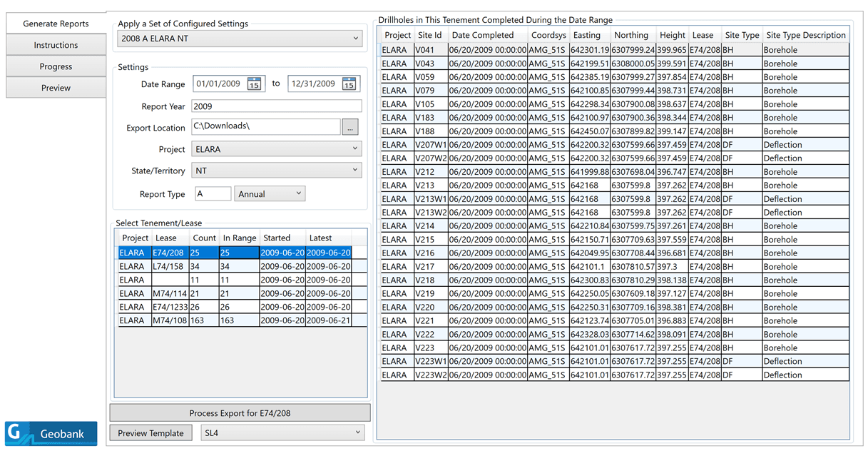Click the export location browse button

click(349, 128)
